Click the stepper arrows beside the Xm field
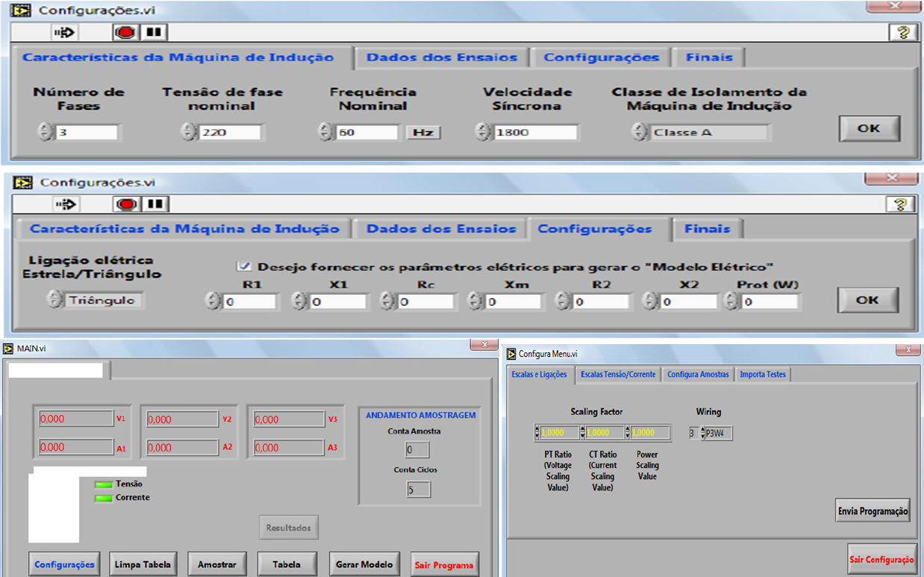 (x=474, y=302)
